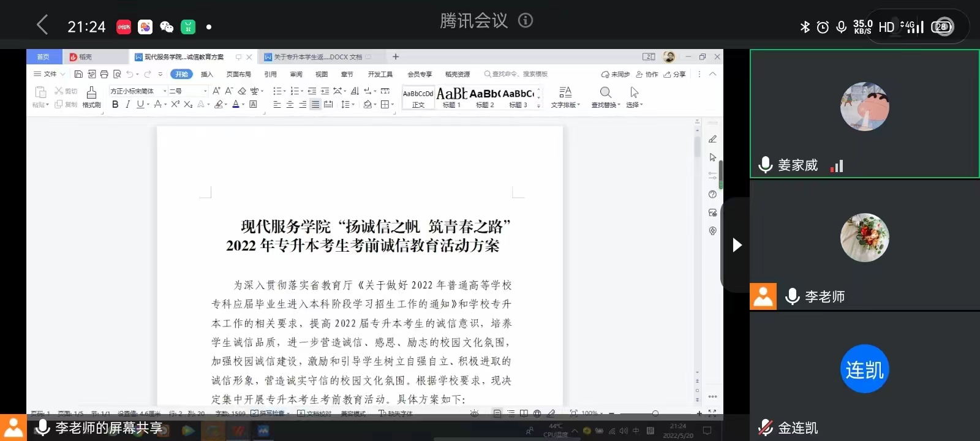Click the Print icon in quick toolbar

point(104,74)
